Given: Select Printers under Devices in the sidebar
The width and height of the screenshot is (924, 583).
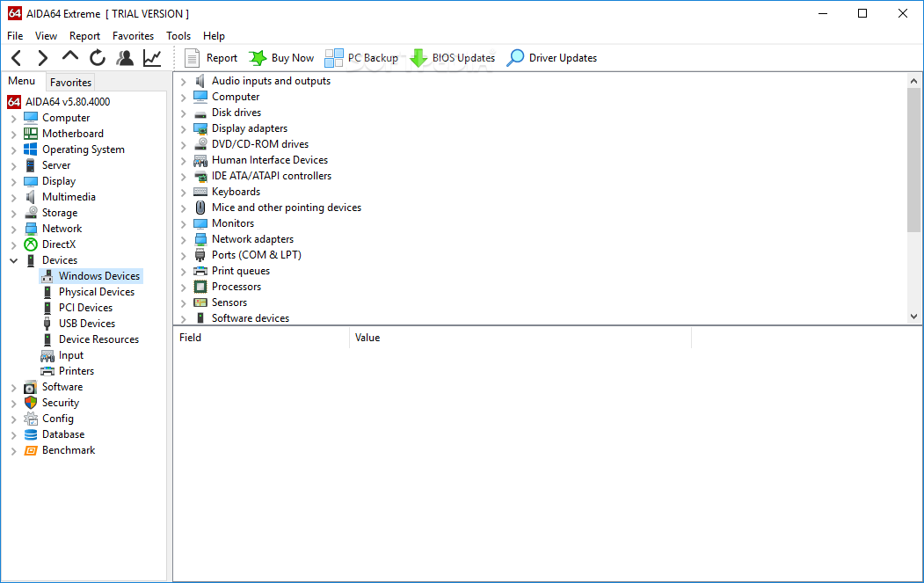Looking at the screenshot, I should click(76, 371).
